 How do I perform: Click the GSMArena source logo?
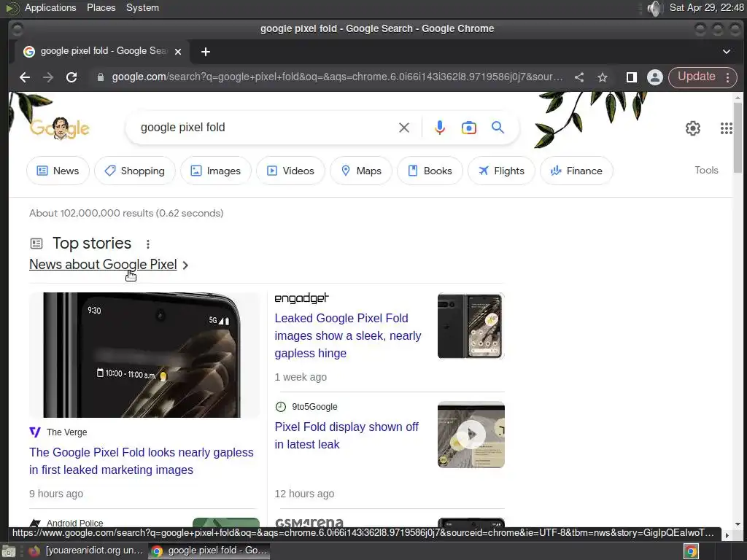click(309, 522)
